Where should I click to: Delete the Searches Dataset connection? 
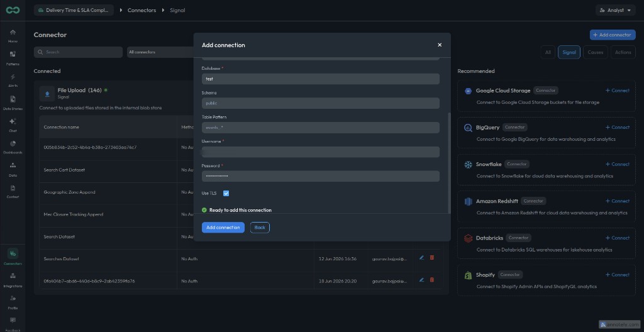[x=431, y=258]
